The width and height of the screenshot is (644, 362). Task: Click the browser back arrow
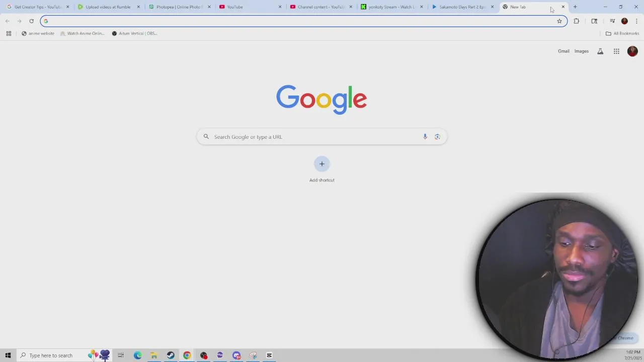coord(7,21)
